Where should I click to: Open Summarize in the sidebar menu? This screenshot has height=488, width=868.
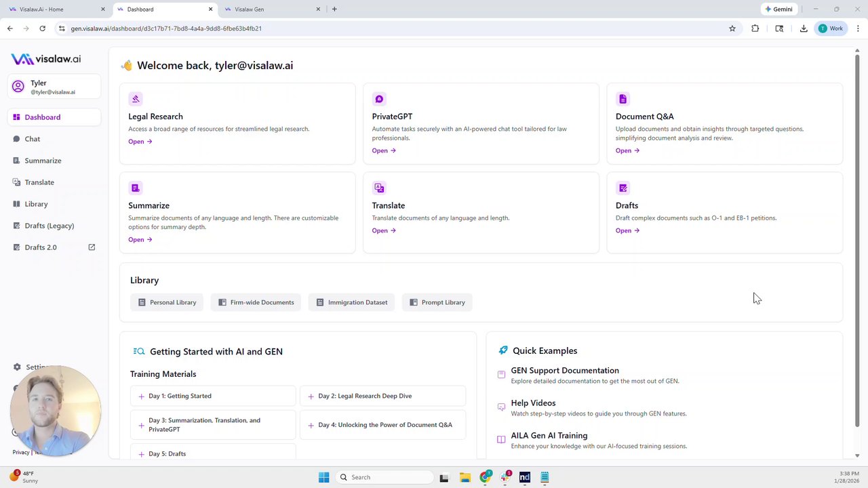[x=54, y=161]
